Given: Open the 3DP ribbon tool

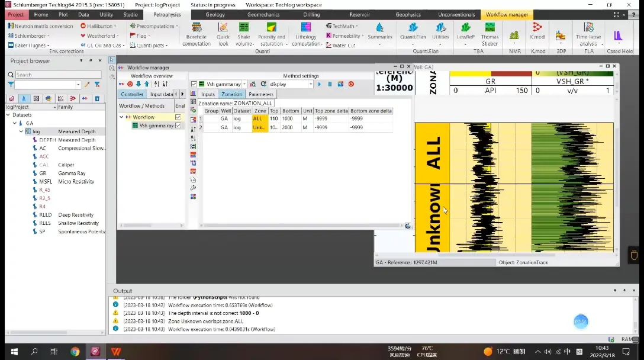Looking at the screenshot, I should click(x=561, y=36).
